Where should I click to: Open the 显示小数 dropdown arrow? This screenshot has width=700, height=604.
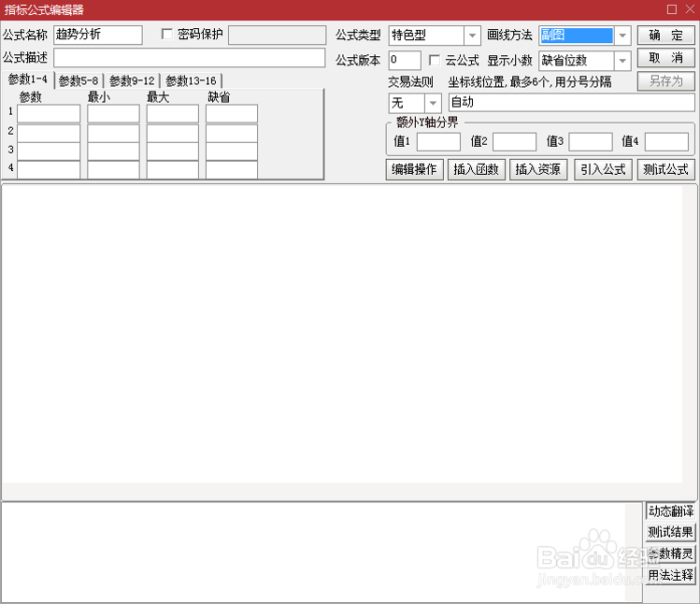coord(622,61)
